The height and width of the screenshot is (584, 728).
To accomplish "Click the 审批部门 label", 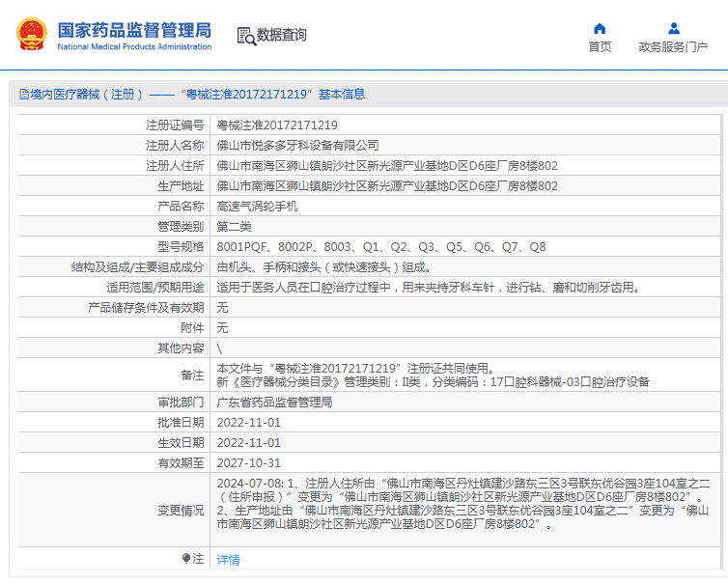I will (181, 403).
